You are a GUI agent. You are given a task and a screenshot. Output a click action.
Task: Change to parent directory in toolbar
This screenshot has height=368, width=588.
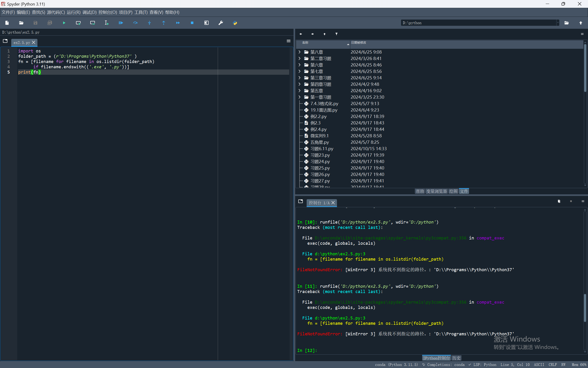click(x=581, y=23)
